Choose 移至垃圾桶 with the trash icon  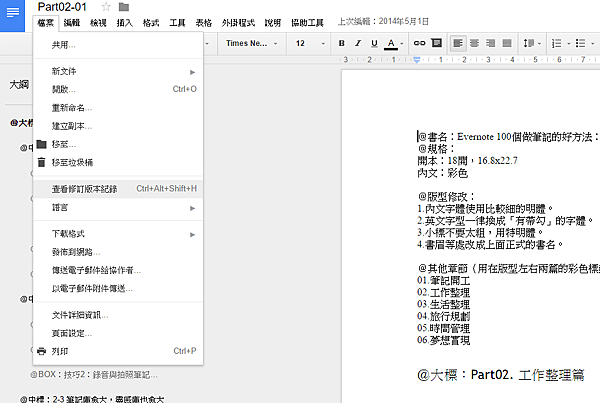click(x=118, y=163)
